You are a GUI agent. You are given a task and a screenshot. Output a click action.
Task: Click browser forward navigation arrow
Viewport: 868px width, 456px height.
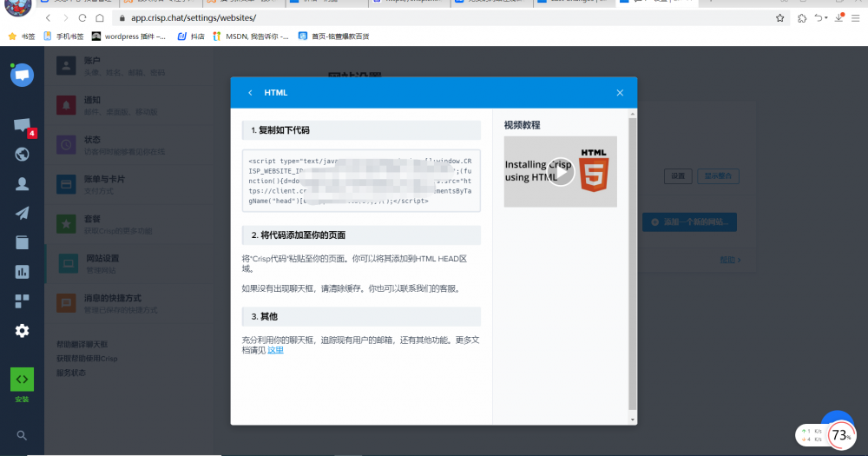[x=65, y=17]
